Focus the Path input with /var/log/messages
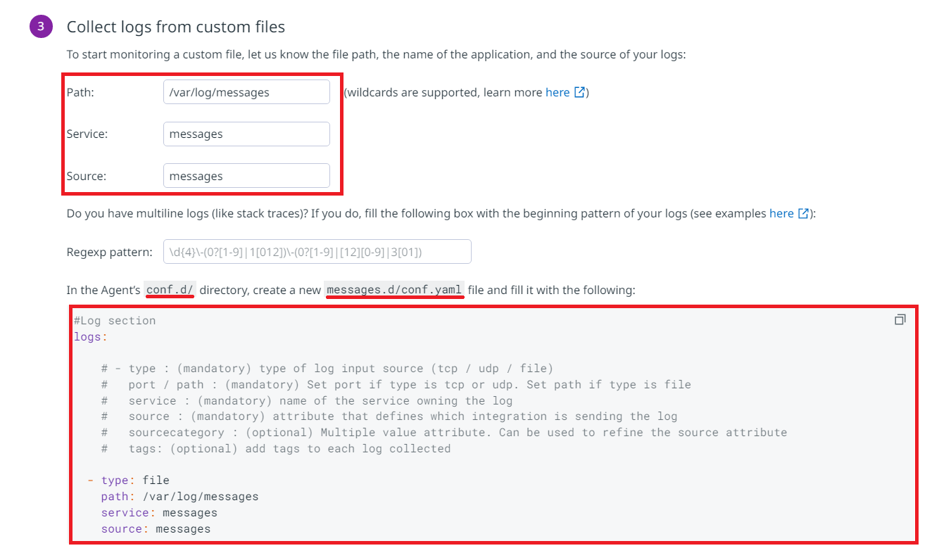This screenshot has width=939, height=560. (246, 92)
